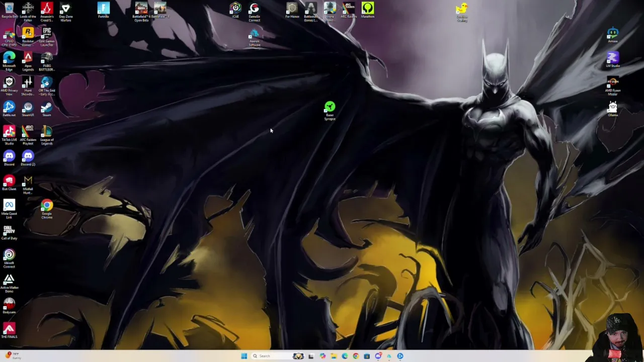
Task: Open the Amuse desktop shortcut
Action: tap(612, 36)
